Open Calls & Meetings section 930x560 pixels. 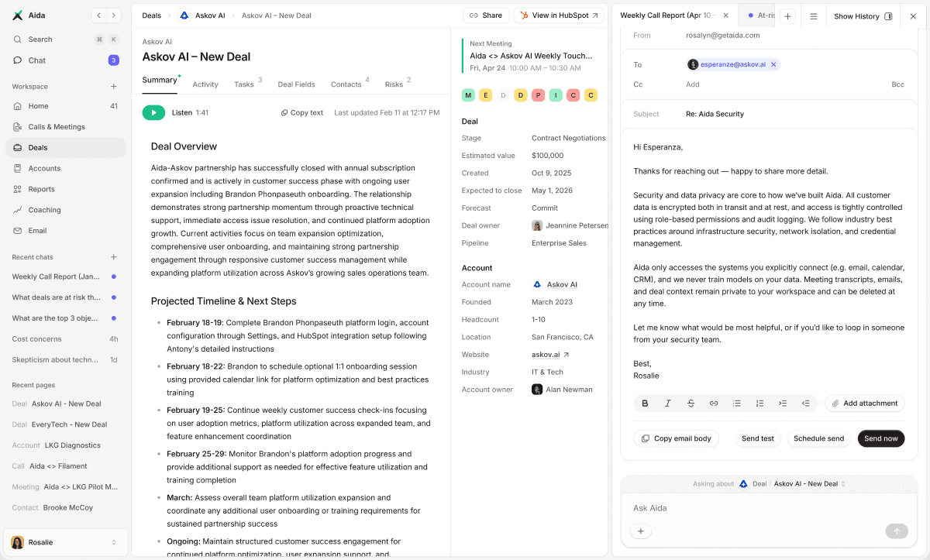point(65,127)
